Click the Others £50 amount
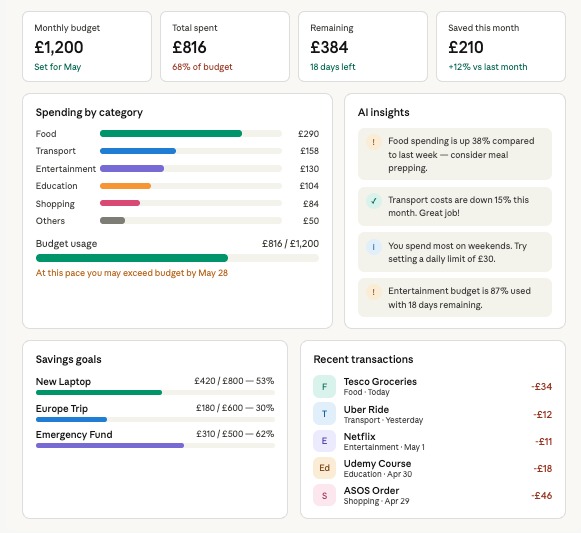The width and height of the screenshot is (581, 533). click(311, 221)
